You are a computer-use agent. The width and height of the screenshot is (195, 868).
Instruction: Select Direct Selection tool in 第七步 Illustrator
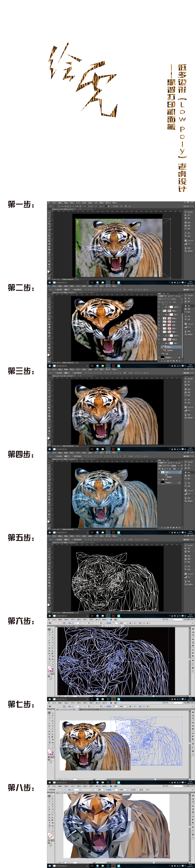53,713
